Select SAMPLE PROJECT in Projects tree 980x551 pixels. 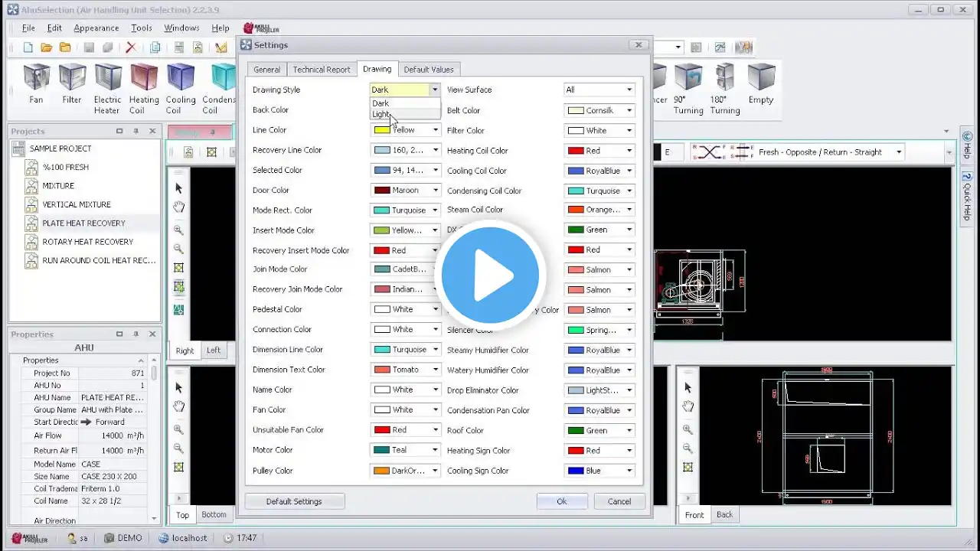point(60,148)
